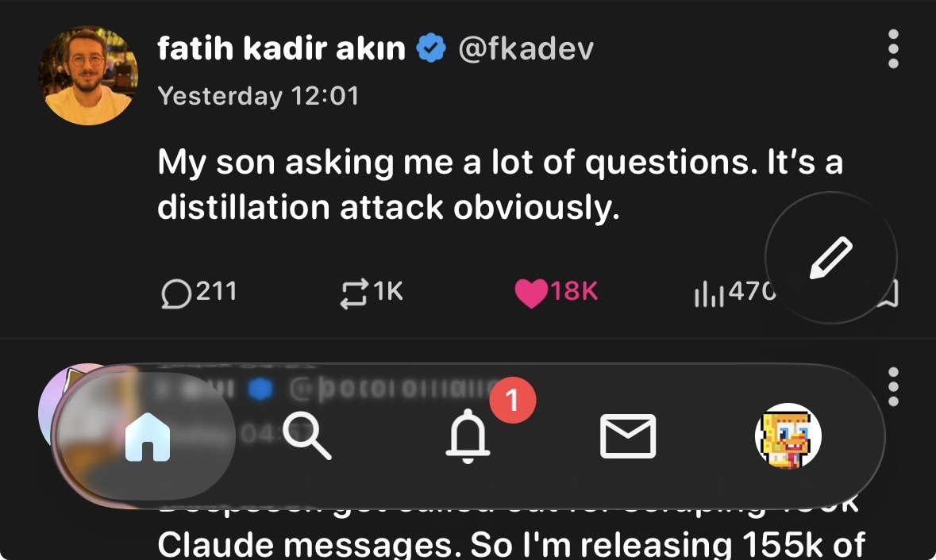936x560 pixels.
Task: Open the Search tab
Action: pos(308,436)
